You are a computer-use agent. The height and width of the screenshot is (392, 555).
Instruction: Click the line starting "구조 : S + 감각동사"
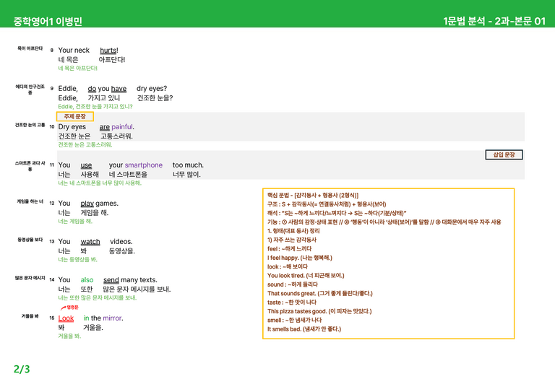tap(327, 204)
